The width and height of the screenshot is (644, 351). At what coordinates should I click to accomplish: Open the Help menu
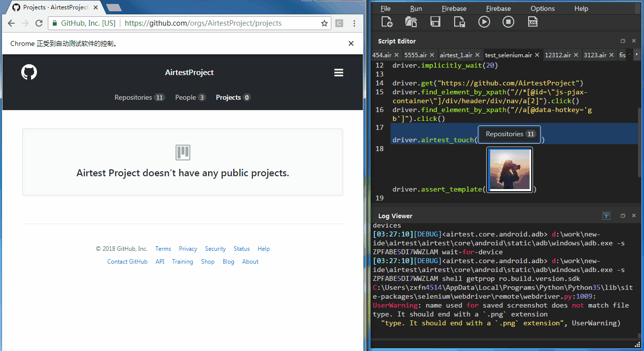coord(581,8)
